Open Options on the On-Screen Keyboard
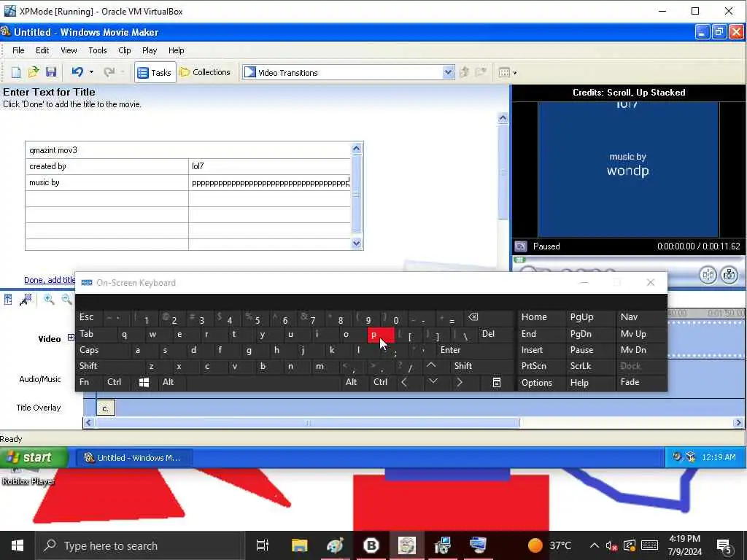747x560 pixels. [x=542, y=382]
